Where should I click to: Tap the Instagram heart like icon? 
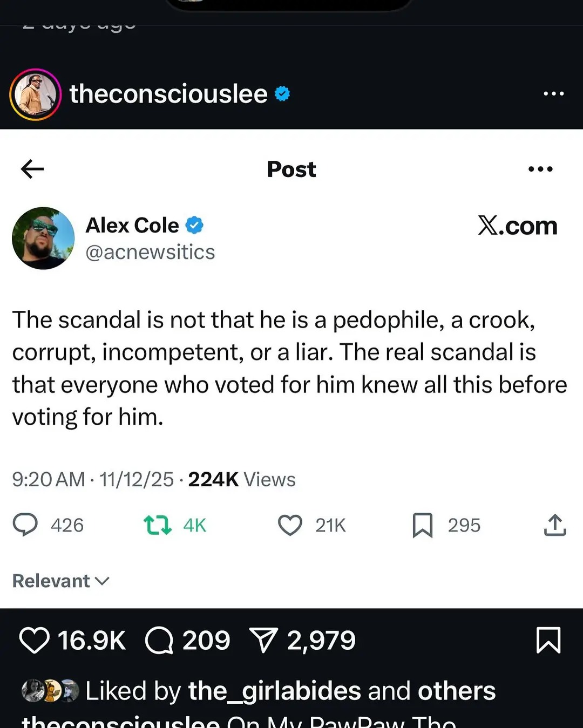35,641
